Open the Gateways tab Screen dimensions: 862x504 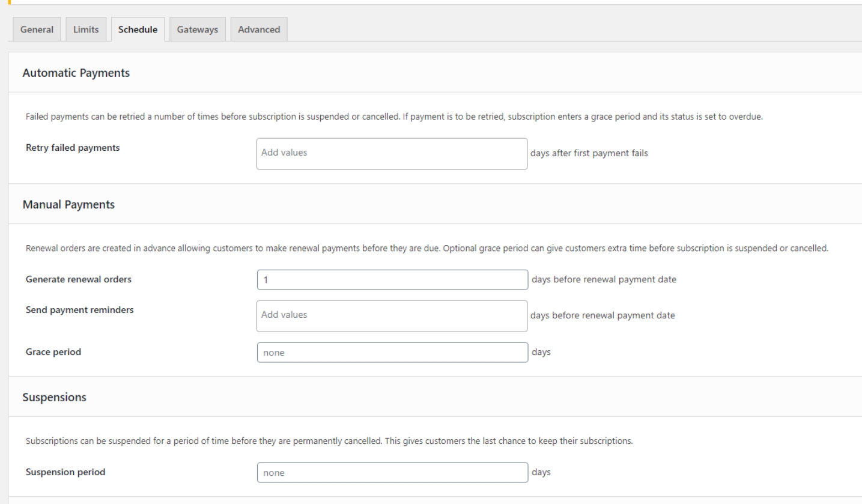198,30
